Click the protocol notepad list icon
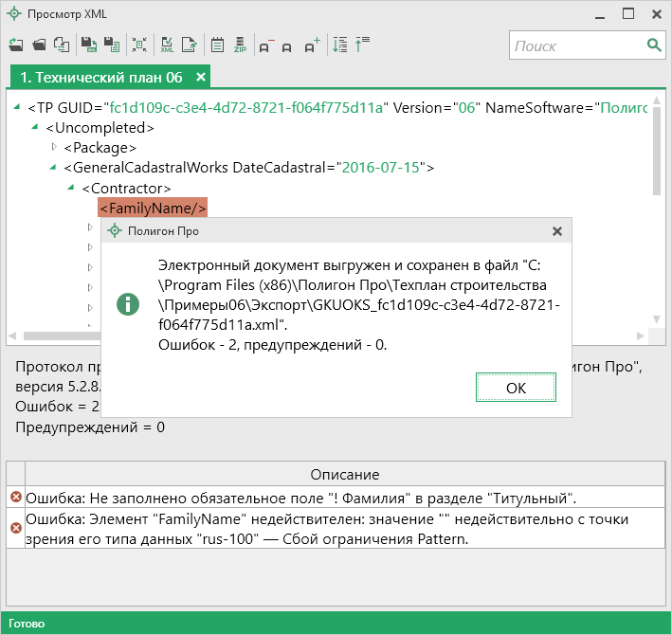The image size is (672, 635). pos(216,45)
